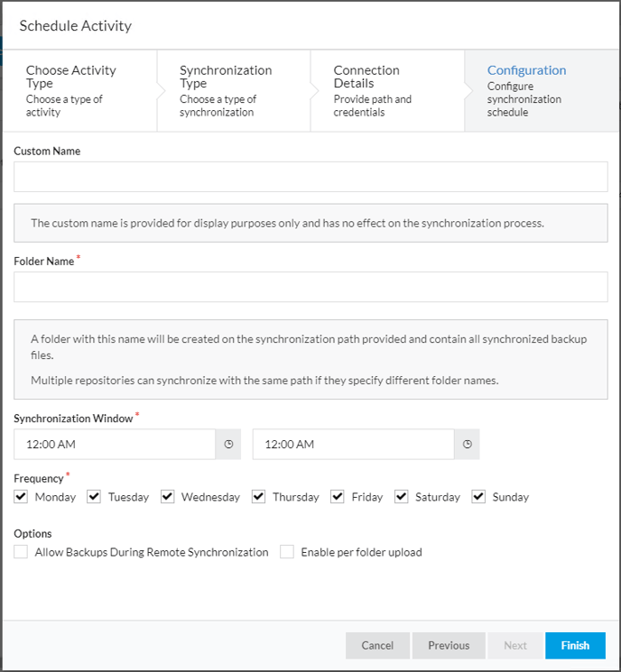
Task: Go to Choose Activity Type step
Action: click(79, 91)
